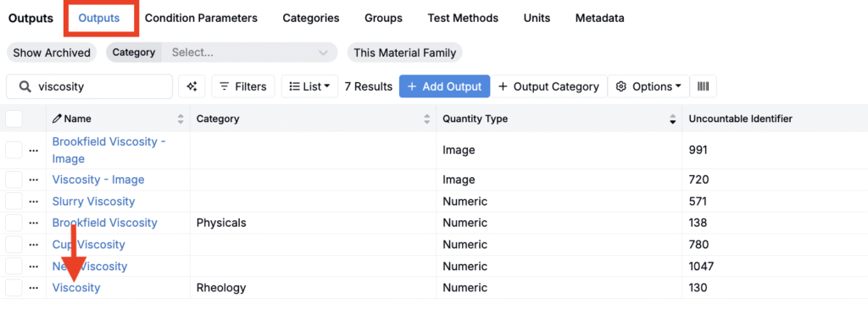
Task: Open row menu dots for Viscosity - Image
Action: [33, 180]
